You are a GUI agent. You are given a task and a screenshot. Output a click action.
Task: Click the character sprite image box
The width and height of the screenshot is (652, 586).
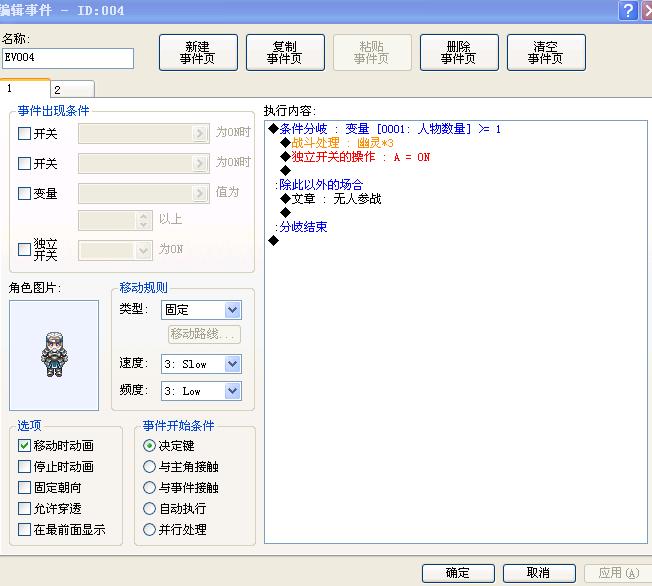[x=54, y=355]
